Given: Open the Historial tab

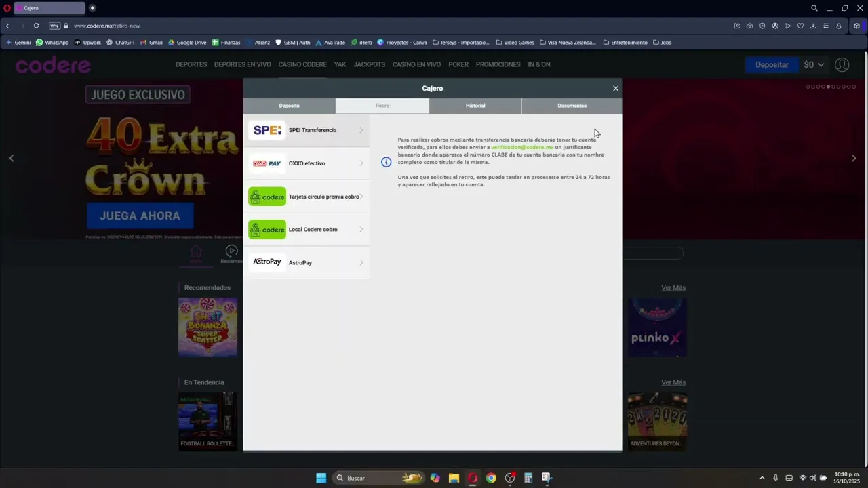Looking at the screenshot, I should (x=475, y=106).
